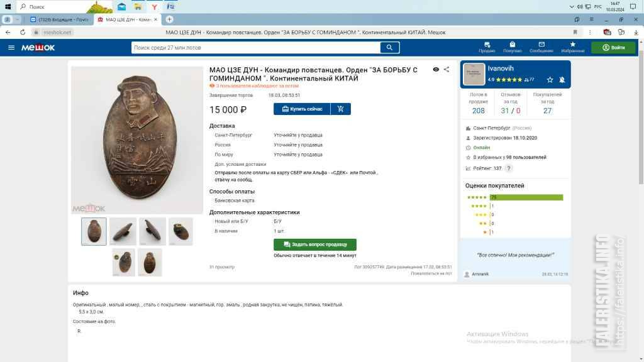
Task: Add the lot to the shopping cart
Action: tap(340, 109)
